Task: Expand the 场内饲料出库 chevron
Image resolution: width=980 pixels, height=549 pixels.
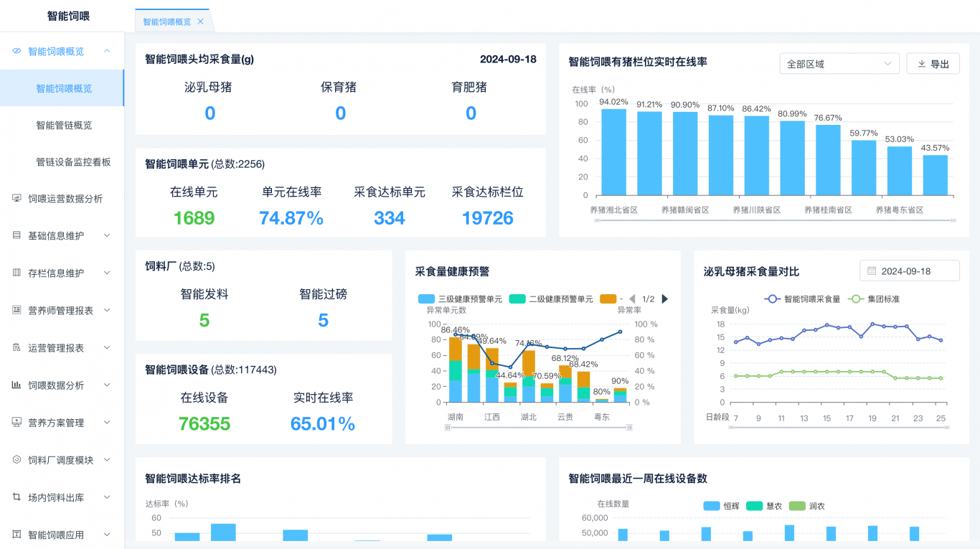Action: (x=107, y=497)
